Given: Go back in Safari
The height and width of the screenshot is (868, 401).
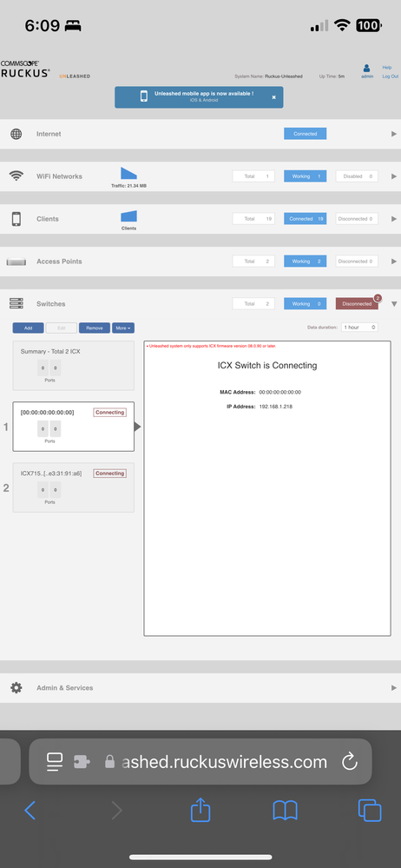Looking at the screenshot, I should [x=30, y=811].
